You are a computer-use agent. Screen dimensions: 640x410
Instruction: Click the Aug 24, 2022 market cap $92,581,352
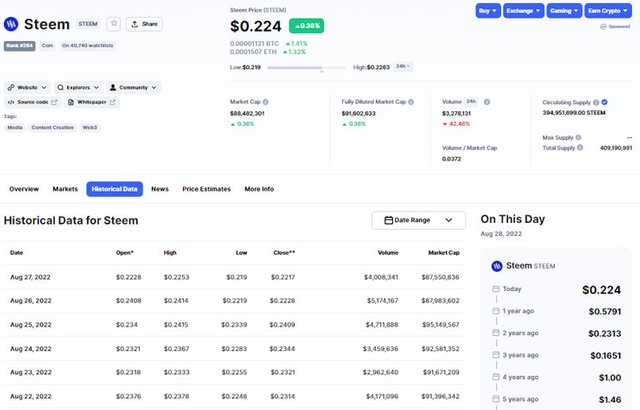pos(440,349)
